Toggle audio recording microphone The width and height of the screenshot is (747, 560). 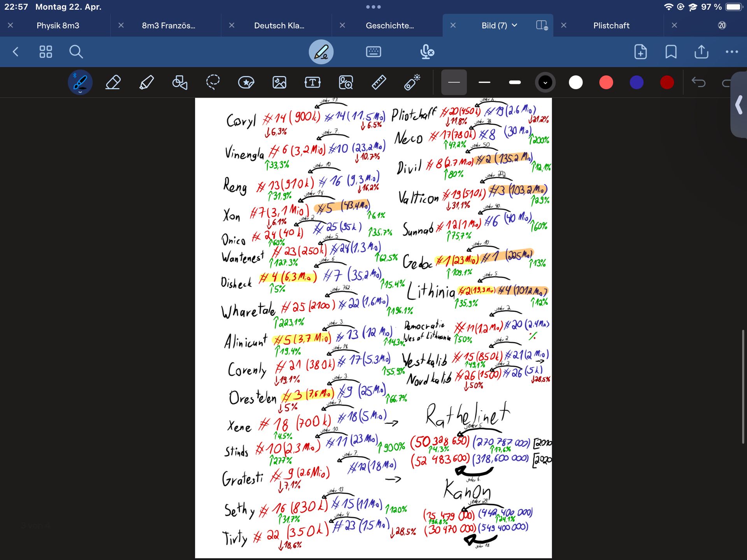pos(427,52)
